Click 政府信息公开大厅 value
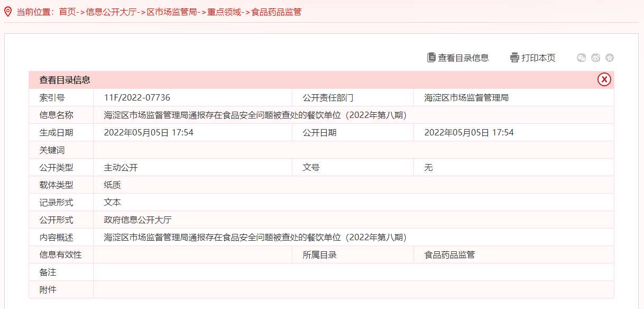The width and height of the screenshot is (644, 309). pos(137,220)
